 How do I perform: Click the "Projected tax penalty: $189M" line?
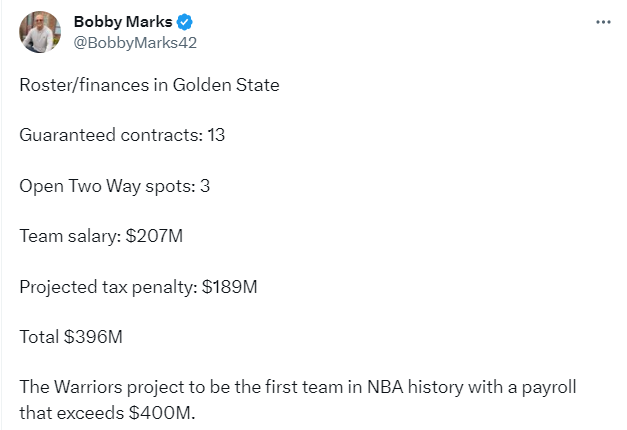[x=139, y=287]
